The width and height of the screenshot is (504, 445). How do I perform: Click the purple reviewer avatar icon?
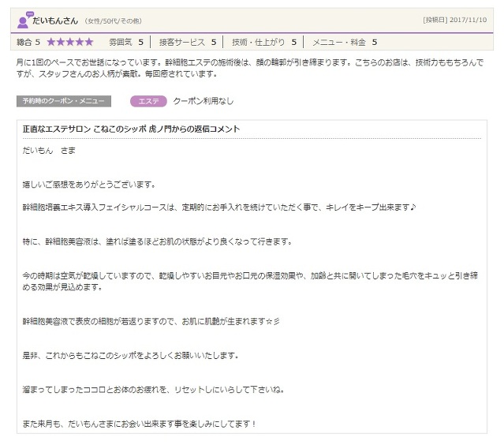click(24, 20)
